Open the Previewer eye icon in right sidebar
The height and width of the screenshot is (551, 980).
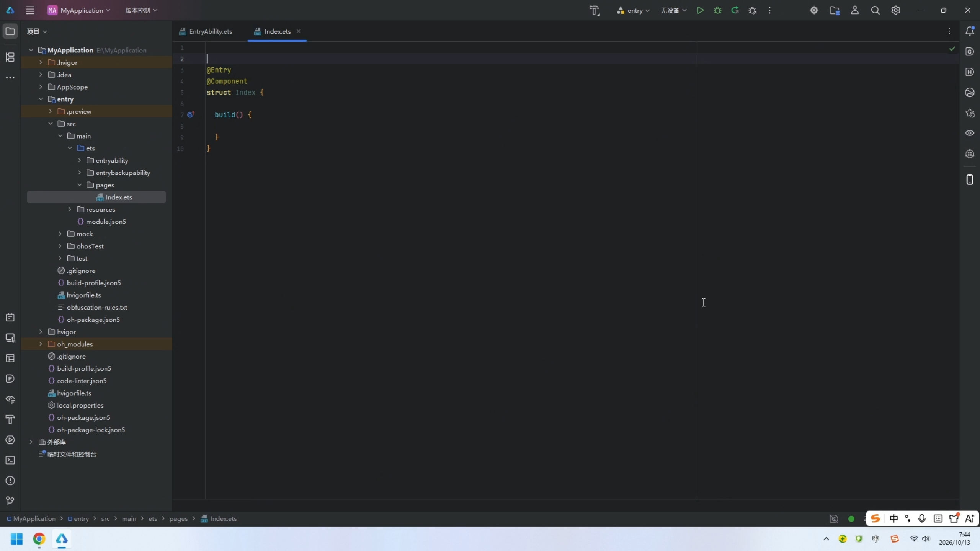[x=970, y=133]
